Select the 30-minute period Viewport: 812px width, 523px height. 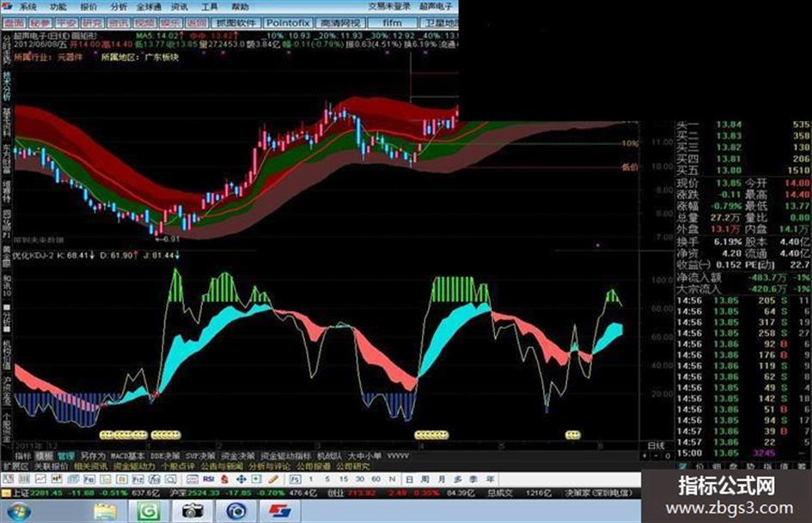[360, 479]
